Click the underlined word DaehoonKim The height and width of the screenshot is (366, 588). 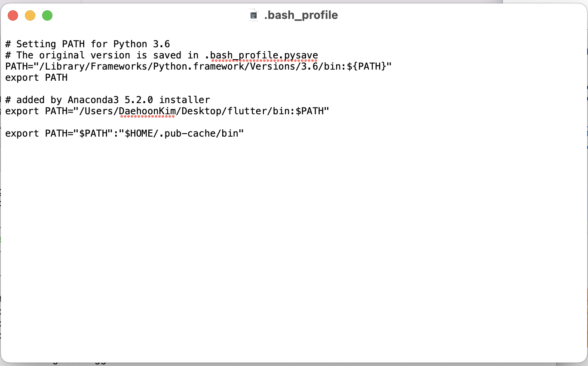click(147, 111)
